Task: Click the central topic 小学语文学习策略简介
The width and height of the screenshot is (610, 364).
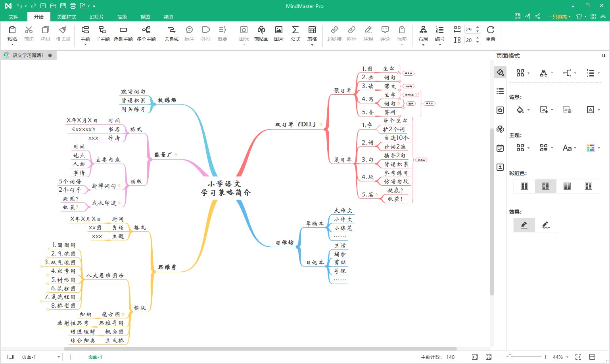Action: [x=225, y=189]
